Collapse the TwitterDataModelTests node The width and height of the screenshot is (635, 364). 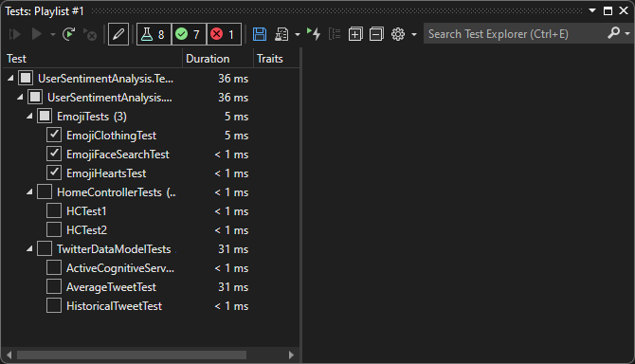pyautogui.click(x=29, y=249)
